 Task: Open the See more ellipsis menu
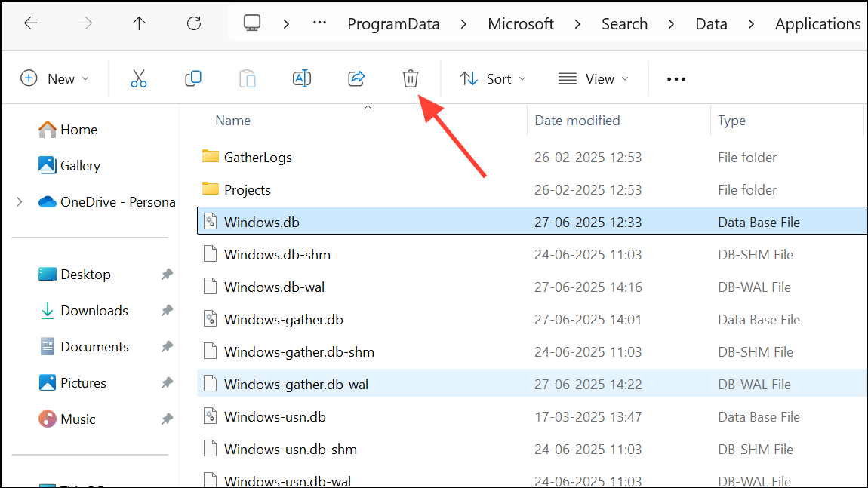point(676,78)
